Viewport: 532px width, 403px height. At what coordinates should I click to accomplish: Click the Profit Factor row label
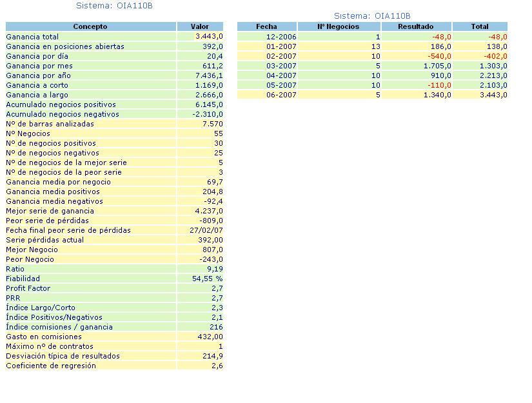coord(28,288)
